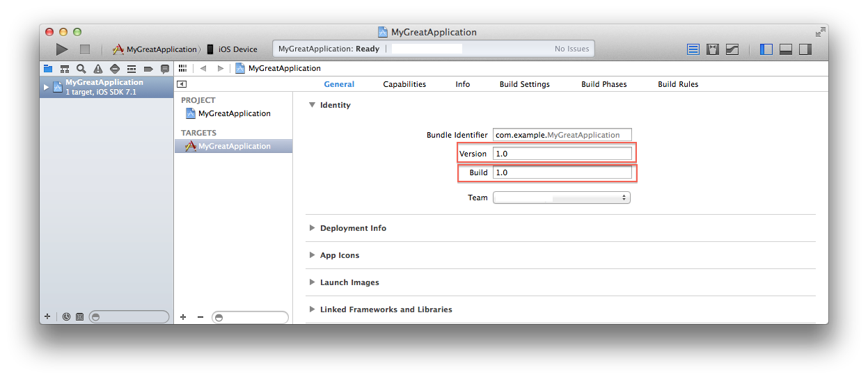Open the Issue navigator (warning triangle icon)
The height and width of the screenshot is (379, 868).
point(98,69)
